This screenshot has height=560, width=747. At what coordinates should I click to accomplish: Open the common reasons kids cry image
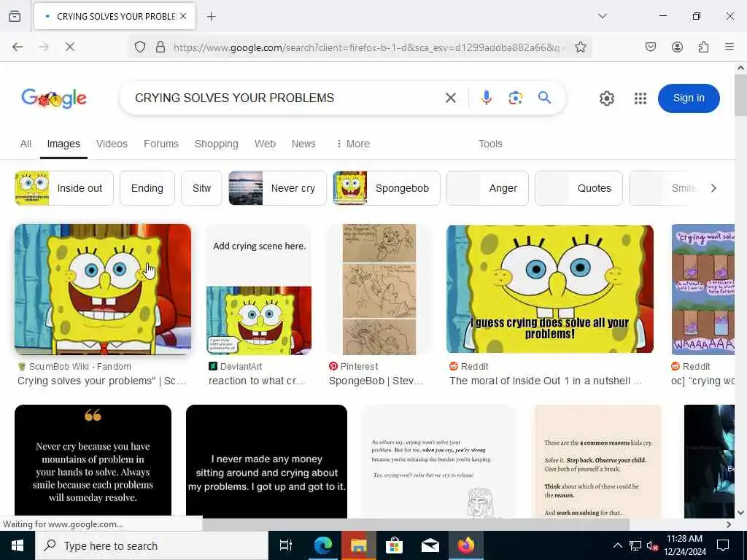click(598, 461)
